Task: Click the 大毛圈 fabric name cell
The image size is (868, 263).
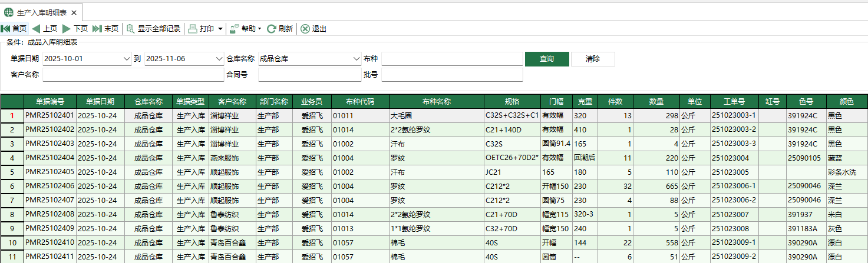Action: point(437,115)
